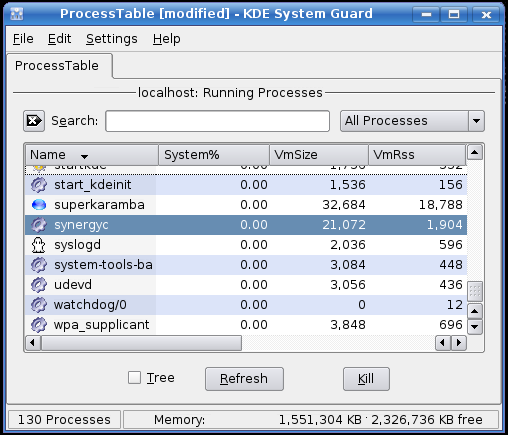Click the vertical scrollbar down arrow
Screen dimensions: 508x435
coord(475,327)
